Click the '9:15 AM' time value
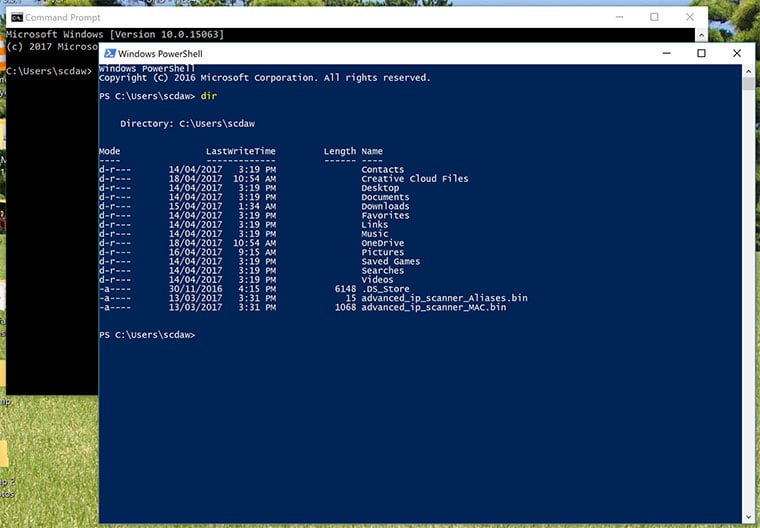The width and height of the screenshot is (760, 528). [257, 253]
